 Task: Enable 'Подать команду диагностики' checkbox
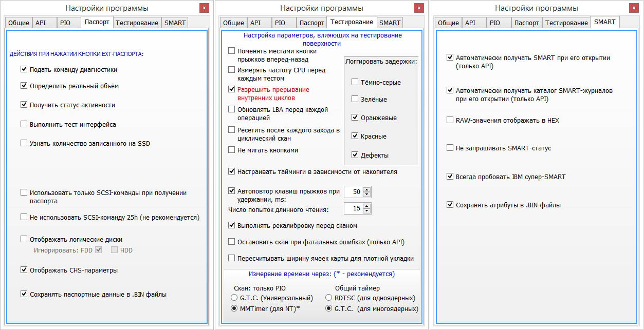point(24,69)
